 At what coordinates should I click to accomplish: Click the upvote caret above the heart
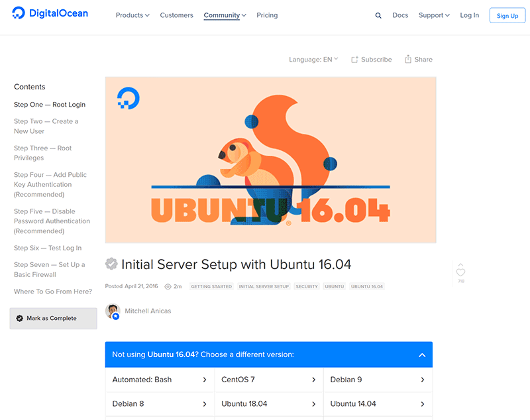[460, 264]
